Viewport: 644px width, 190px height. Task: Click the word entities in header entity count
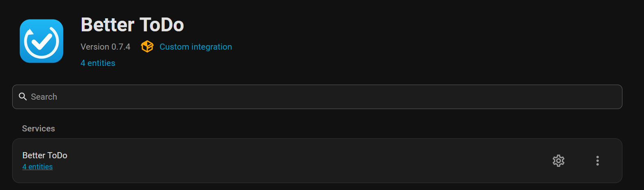coord(101,63)
